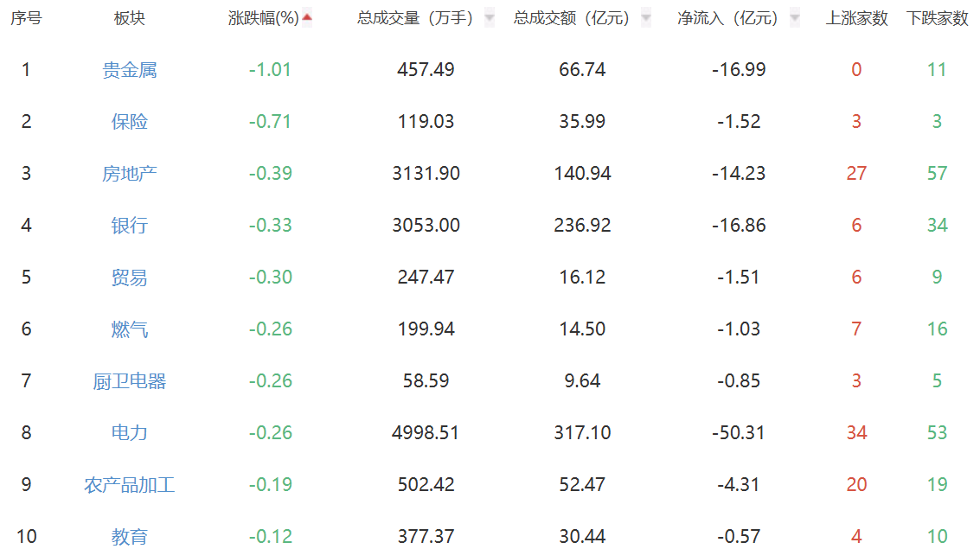This screenshot has height=549, width=980.
Task: Open the 厨卫电器 sector link
Action: 130,381
